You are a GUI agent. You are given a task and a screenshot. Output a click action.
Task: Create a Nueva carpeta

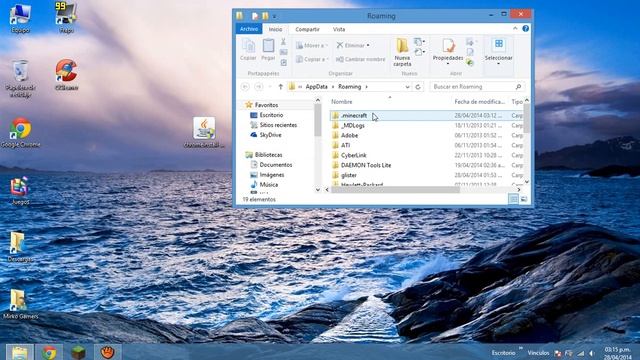click(402, 52)
